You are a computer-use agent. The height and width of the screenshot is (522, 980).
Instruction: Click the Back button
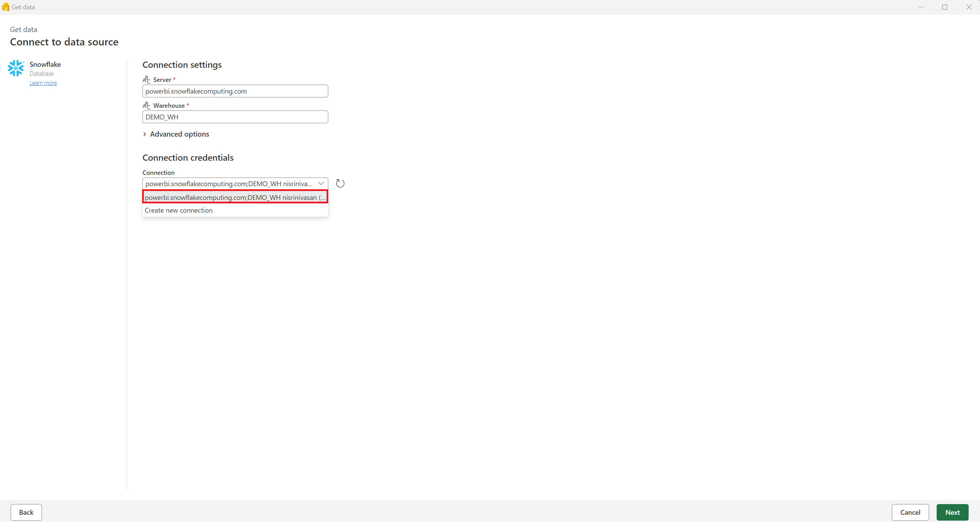click(26, 512)
